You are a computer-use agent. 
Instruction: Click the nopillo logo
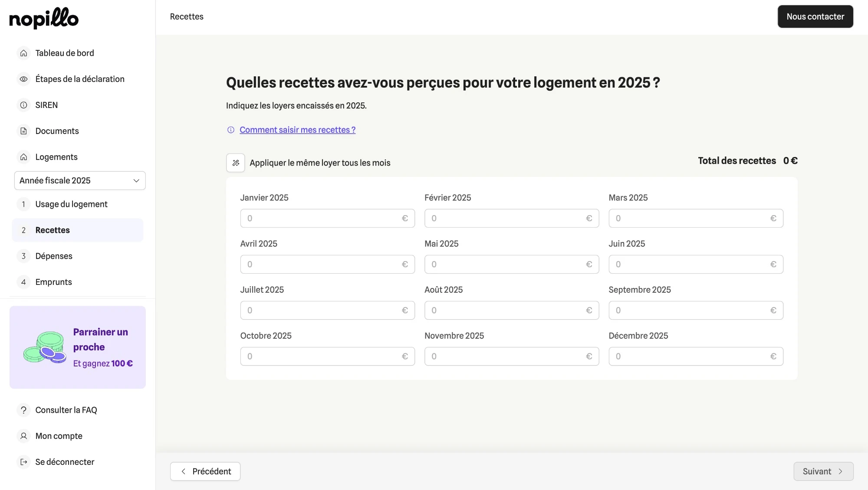[x=44, y=18]
